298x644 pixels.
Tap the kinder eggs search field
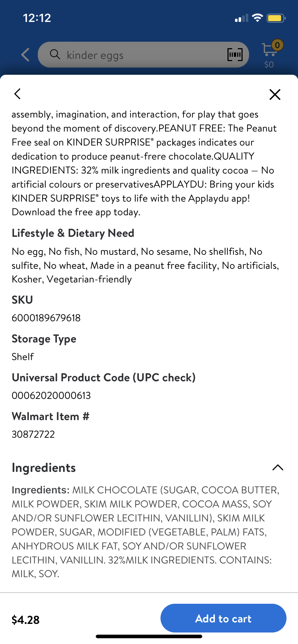point(143,55)
